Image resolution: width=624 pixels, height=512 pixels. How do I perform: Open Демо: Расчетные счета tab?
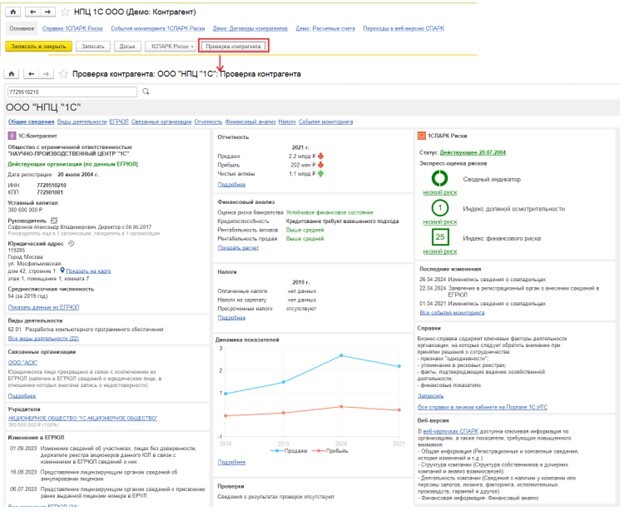coord(325,29)
